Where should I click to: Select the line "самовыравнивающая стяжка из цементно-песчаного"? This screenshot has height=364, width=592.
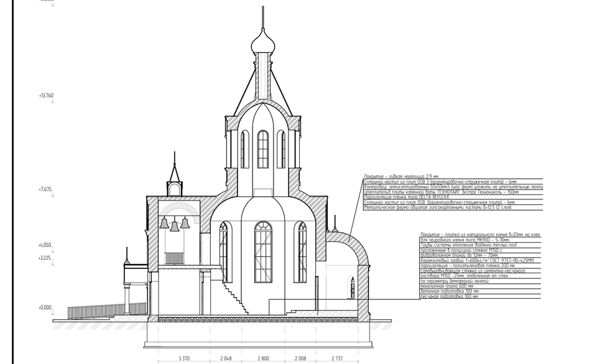tap(473, 271)
